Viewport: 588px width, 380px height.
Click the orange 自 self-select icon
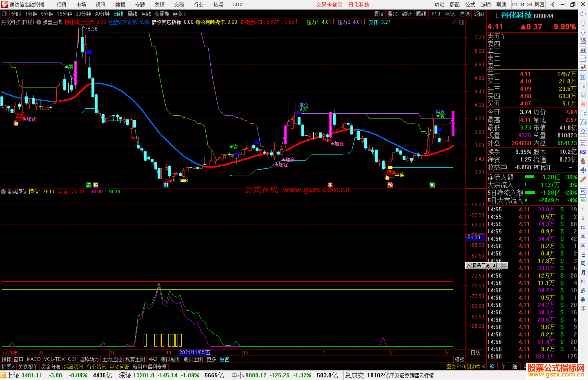583,104
